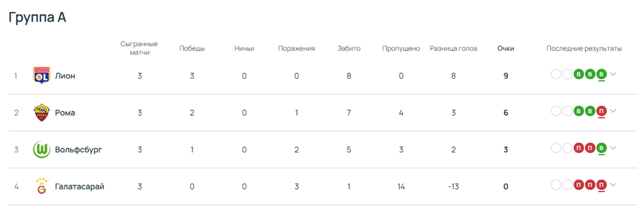Expand Рома's recent results chevron
Viewport: 644px width, 215px height.
pos(613,111)
